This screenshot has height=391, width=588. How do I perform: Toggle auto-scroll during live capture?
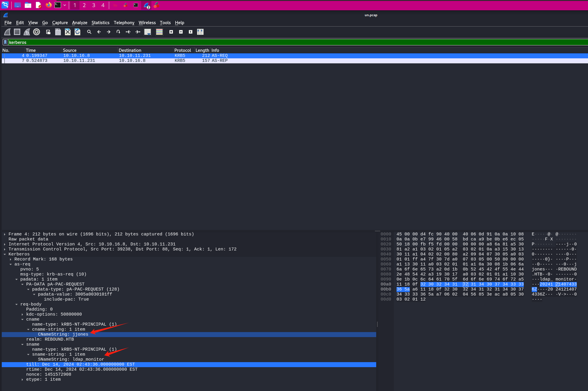click(148, 32)
